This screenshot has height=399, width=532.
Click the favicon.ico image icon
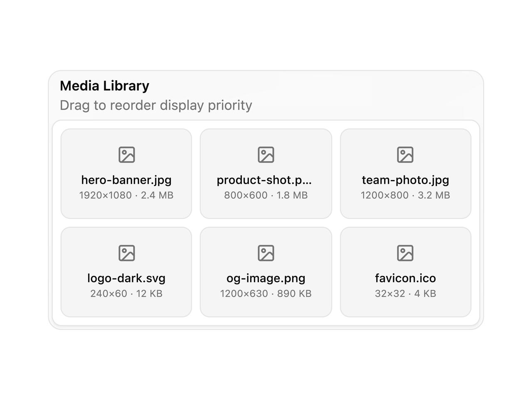405,253
